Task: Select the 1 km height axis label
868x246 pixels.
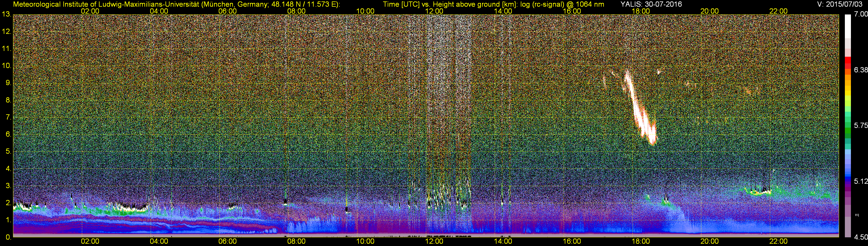Action: (8, 220)
